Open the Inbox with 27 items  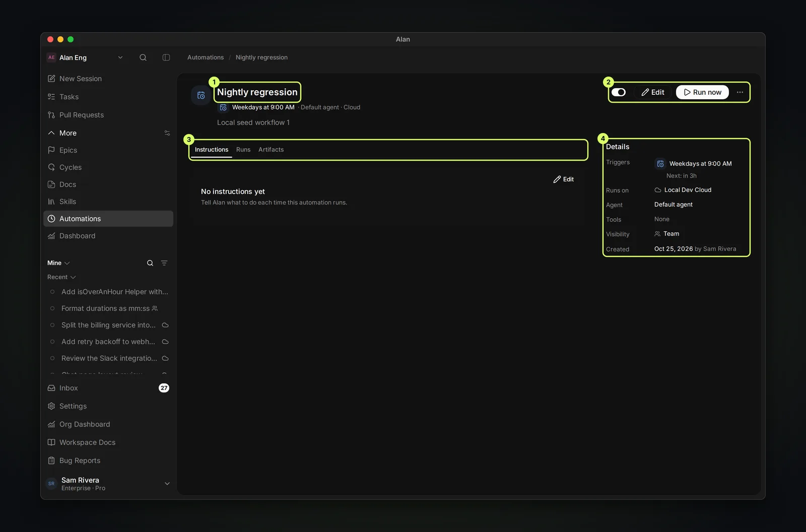click(108, 388)
